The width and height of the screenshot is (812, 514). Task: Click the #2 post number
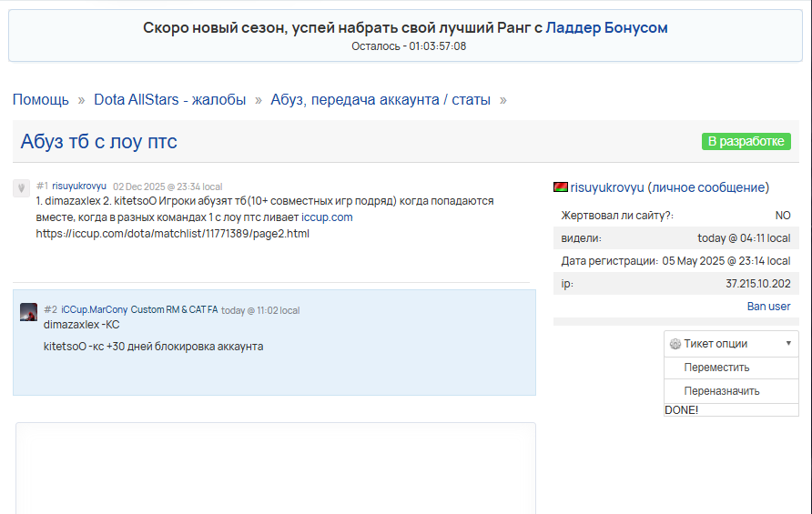click(50, 309)
